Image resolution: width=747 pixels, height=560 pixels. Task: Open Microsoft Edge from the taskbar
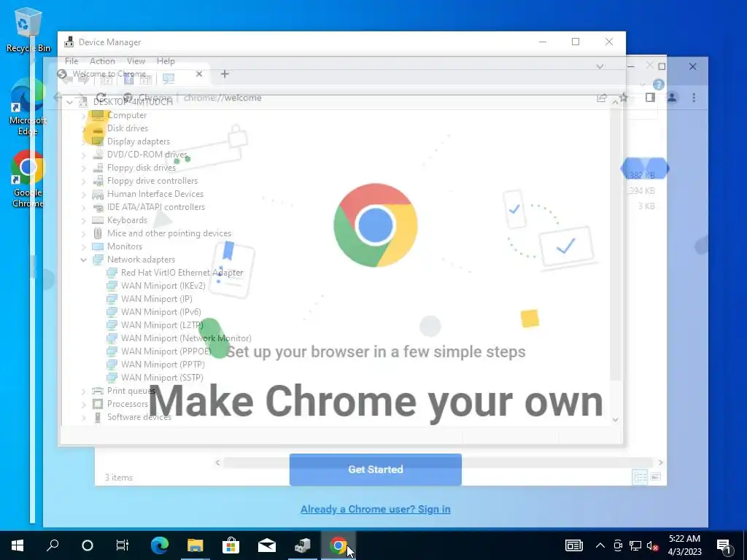pos(160,545)
